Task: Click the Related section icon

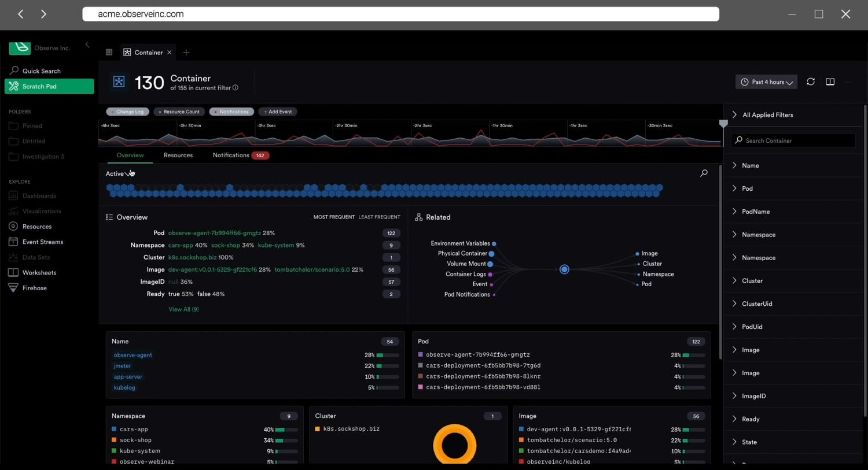Action: tap(419, 217)
